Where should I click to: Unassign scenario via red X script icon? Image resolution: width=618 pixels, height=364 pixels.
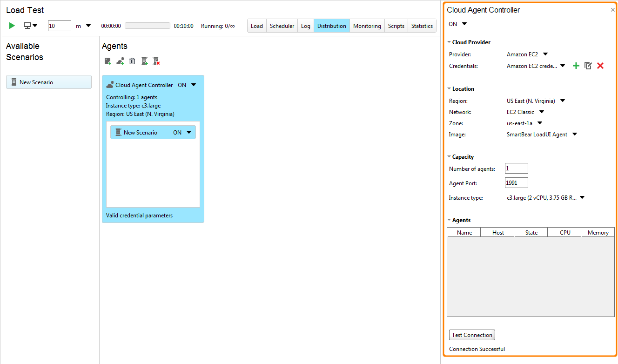coord(156,61)
